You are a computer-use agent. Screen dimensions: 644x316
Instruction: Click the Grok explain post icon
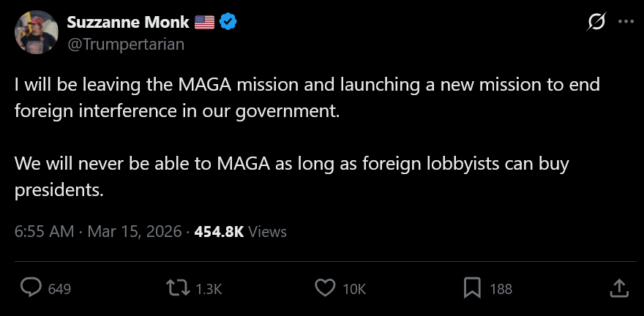[x=596, y=22]
